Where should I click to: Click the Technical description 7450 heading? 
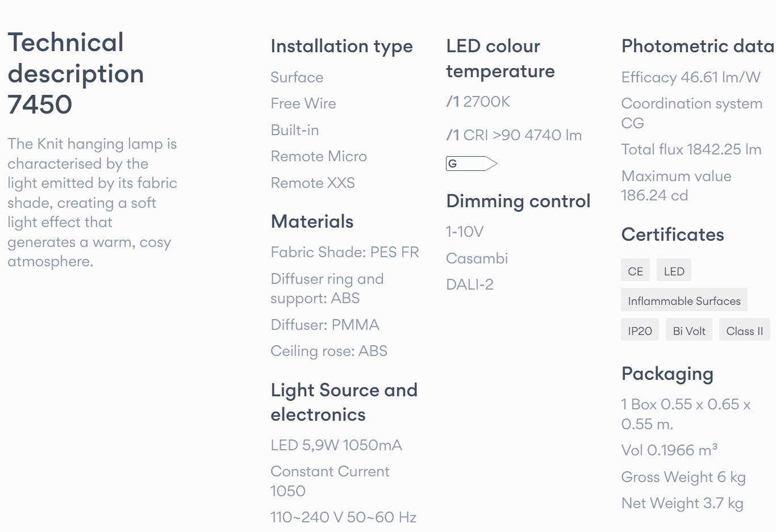pyautogui.click(x=76, y=73)
